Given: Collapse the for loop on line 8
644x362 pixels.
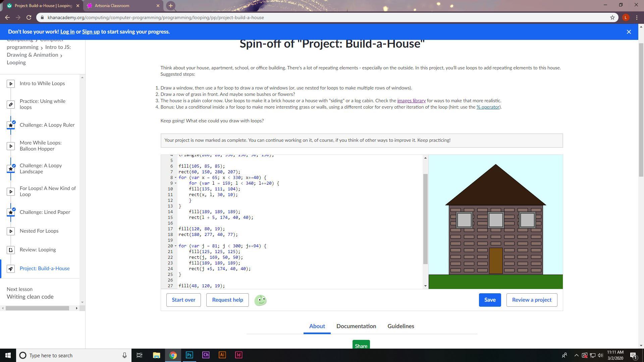Looking at the screenshot, I should pos(175,178).
